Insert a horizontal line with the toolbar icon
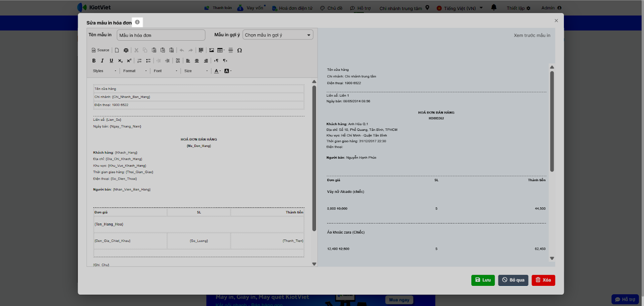 tap(231, 50)
